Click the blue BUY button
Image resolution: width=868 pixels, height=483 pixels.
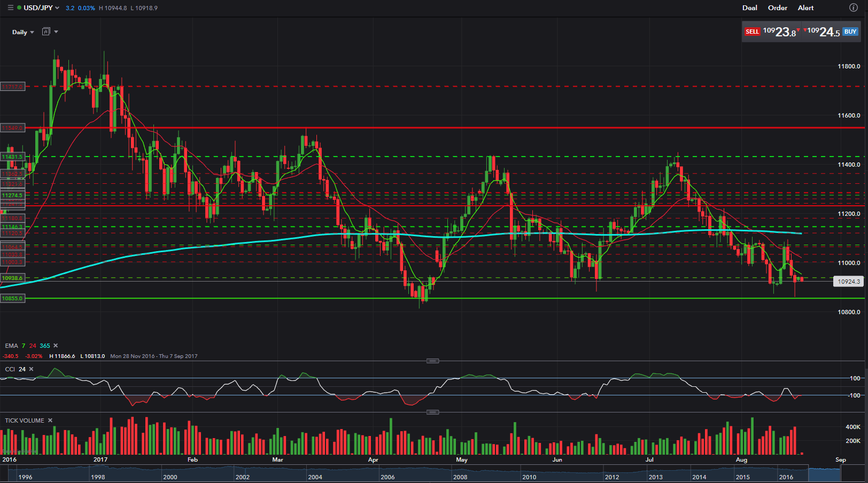click(x=850, y=32)
